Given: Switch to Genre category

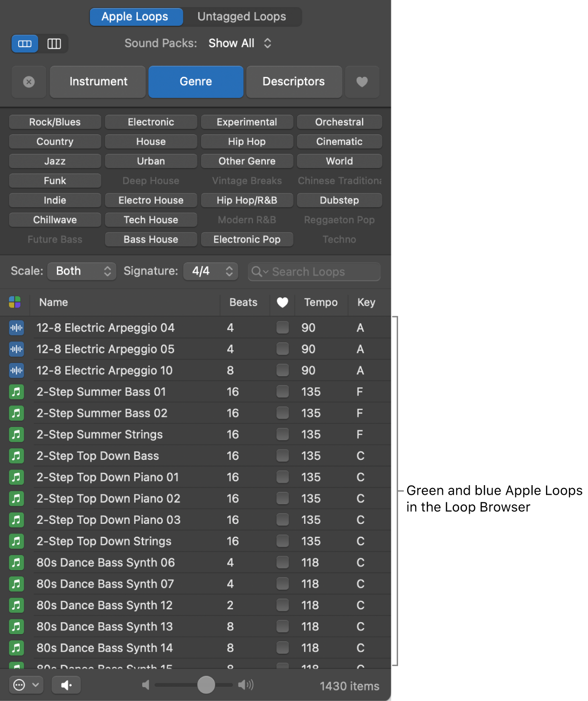Looking at the screenshot, I should point(196,82).
